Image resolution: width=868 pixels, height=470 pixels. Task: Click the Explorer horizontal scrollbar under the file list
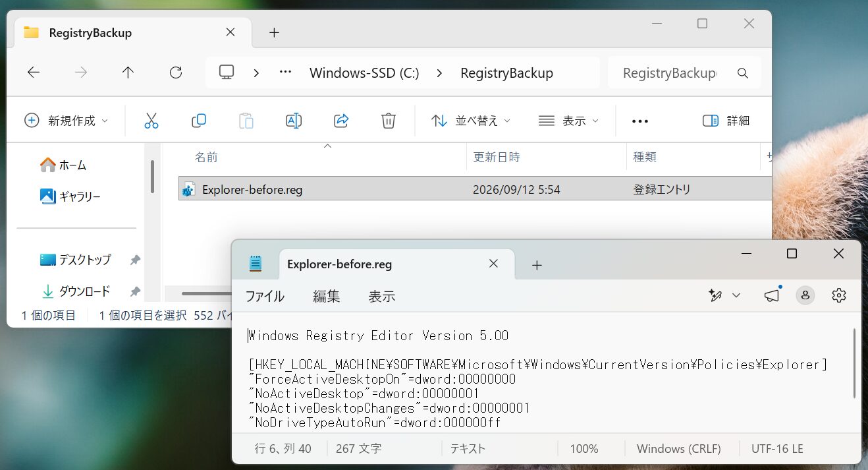click(206, 293)
